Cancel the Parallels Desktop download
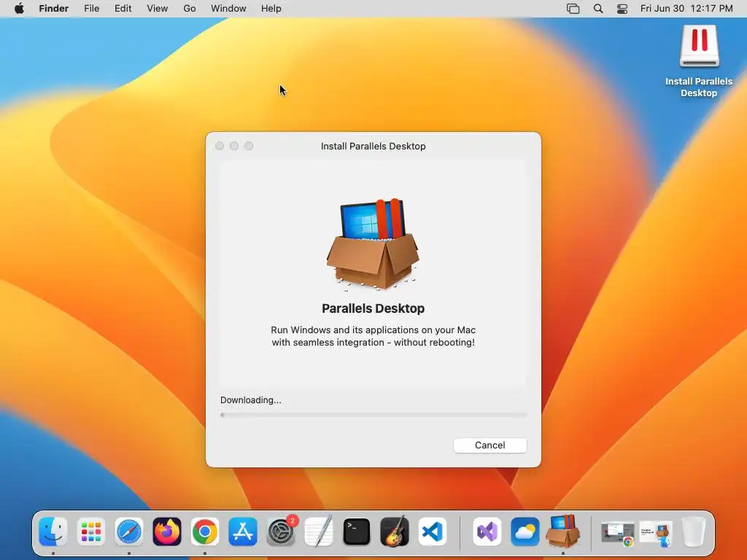747x560 pixels. click(x=489, y=446)
